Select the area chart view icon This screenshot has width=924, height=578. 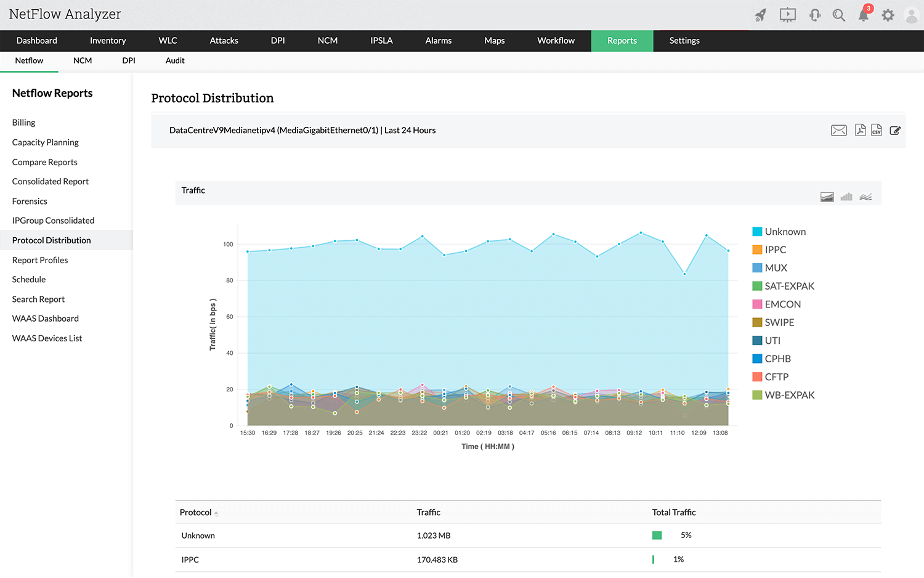coord(827,197)
